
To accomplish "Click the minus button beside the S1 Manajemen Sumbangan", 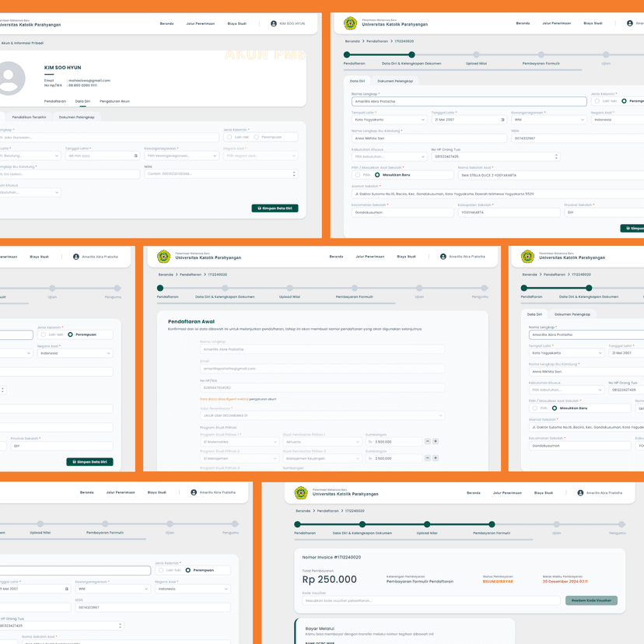I will click(x=428, y=457).
